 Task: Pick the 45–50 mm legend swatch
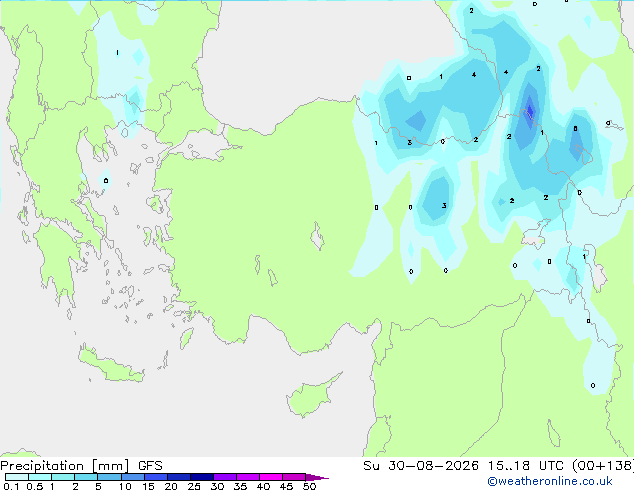click(294, 477)
